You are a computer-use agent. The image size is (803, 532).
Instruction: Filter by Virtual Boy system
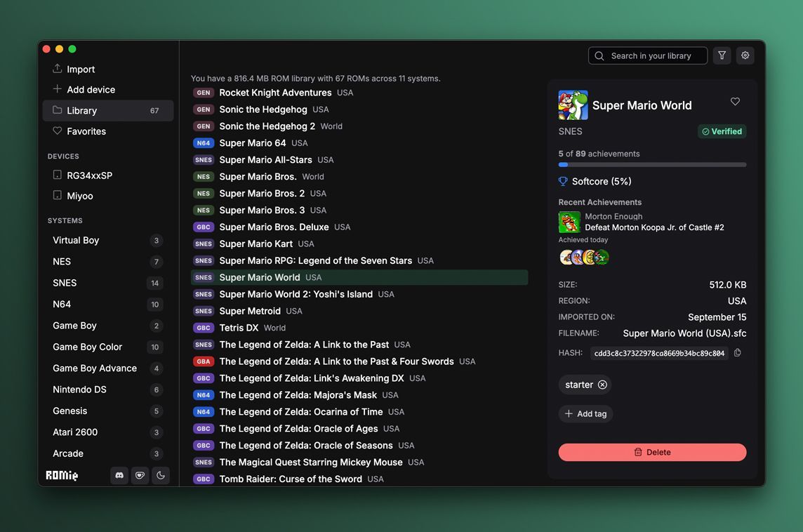108,240
